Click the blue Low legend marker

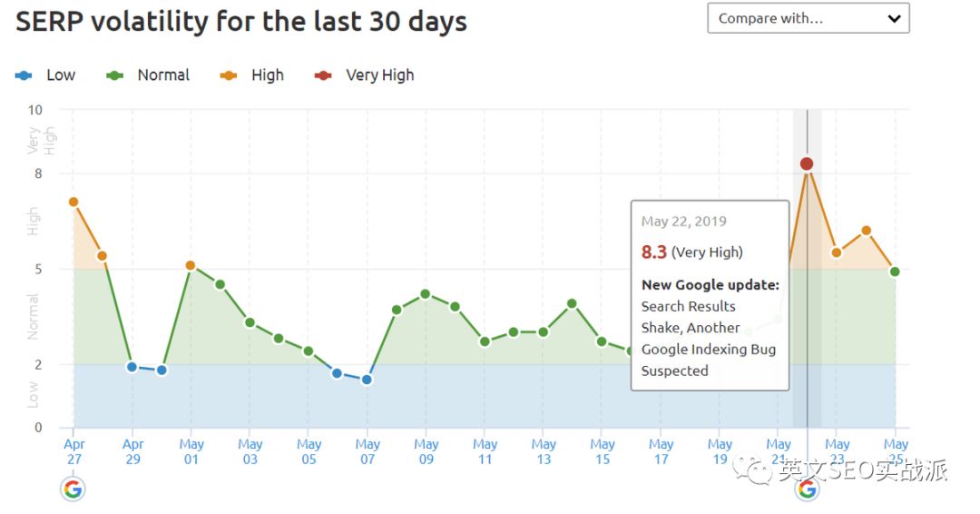point(24,75)
